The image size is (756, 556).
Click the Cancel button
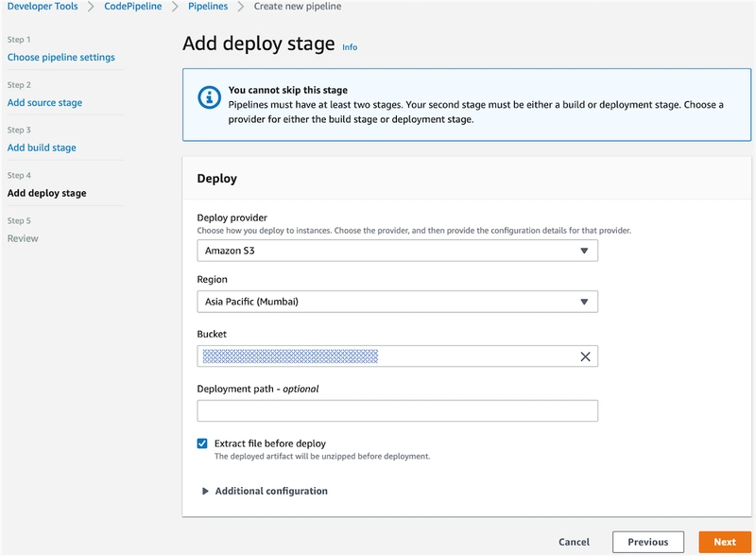(574, 542)
